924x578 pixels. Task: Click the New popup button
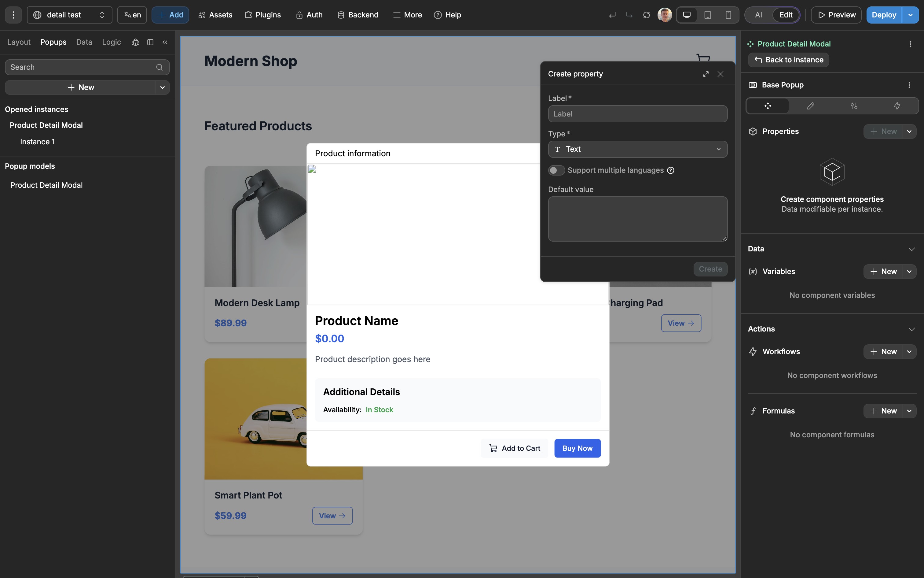coord(81,87)
